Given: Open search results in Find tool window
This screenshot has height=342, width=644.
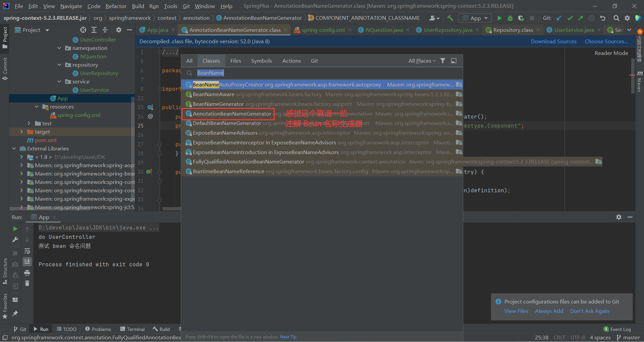Looking at the screenshot, I should pyautogui.click(x=454, y=61).
